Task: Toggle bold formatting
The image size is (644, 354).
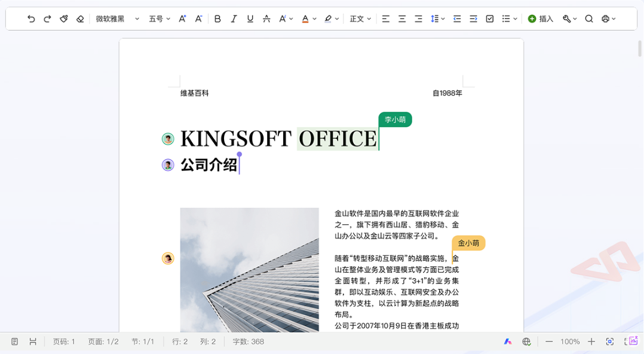Action: pyautogui.click(x=217, y=19)
